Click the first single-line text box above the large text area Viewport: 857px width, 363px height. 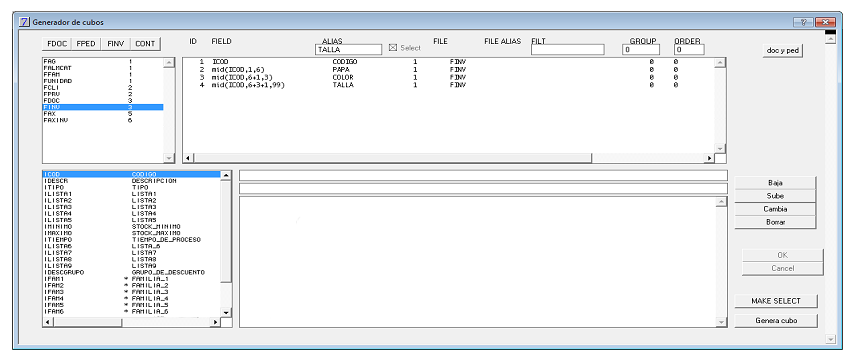pyautogui.click(x=483, y=175)
